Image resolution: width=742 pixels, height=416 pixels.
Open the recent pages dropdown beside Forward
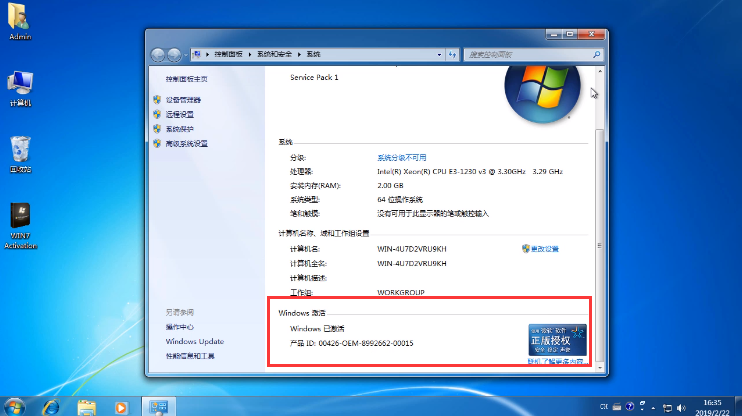click(x=186, y=55)
